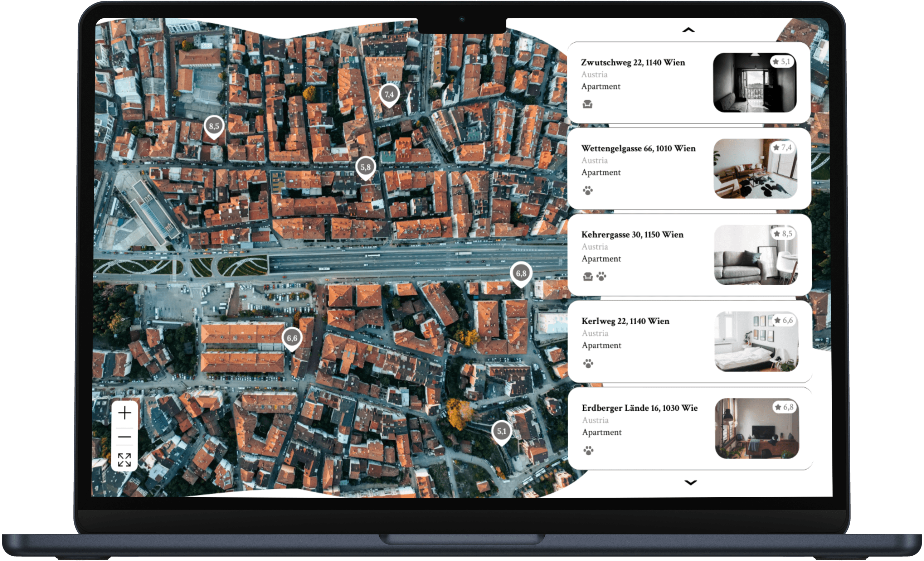Click paw icon on Erdberger Lände listing
This screenshot has width=924, height=561.
588,450
